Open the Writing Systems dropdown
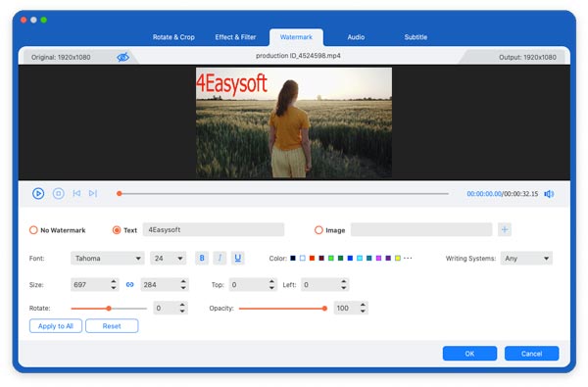Viewport: 588px width, 387px height. pos(526,259)
